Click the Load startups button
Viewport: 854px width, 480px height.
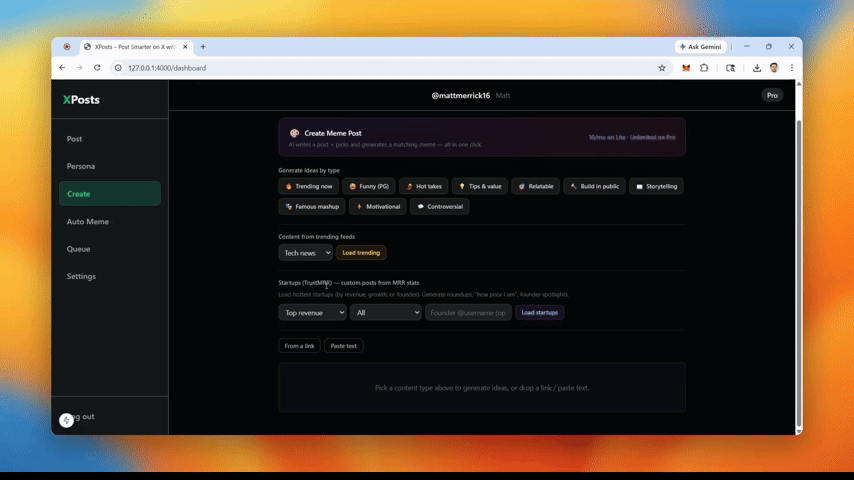point(539,313)
